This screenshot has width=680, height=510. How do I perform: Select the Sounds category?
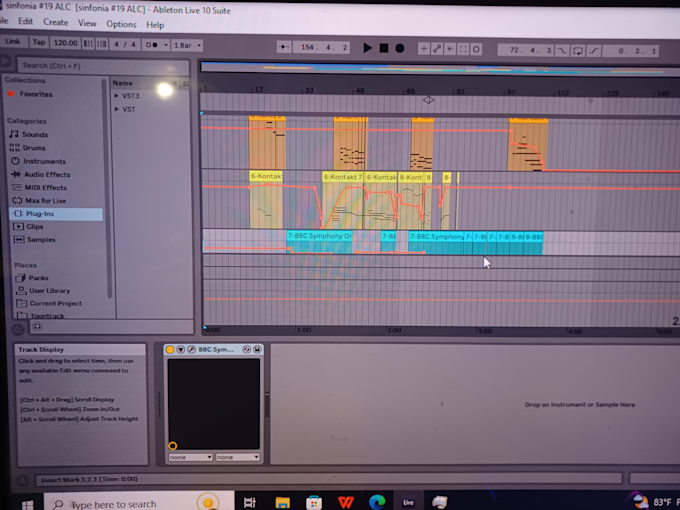pos(35,134)
